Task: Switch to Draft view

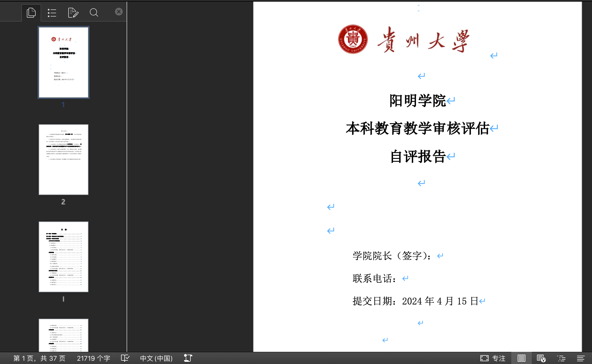Action: pos(581,358)
